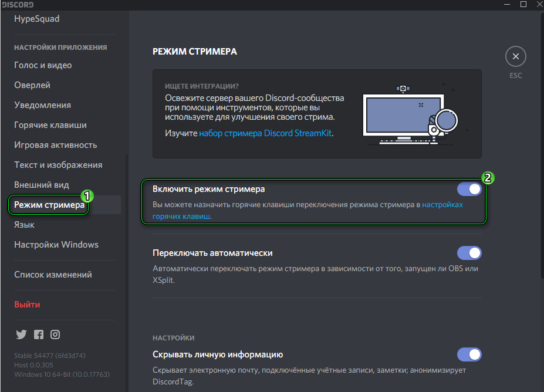Click the Twitter icon in sidebar

(21, 334)
